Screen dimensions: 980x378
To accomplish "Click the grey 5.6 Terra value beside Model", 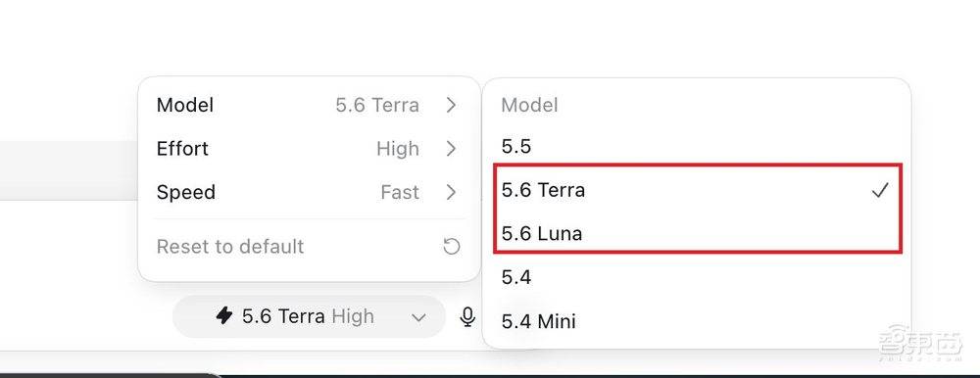I will (377, 105).
